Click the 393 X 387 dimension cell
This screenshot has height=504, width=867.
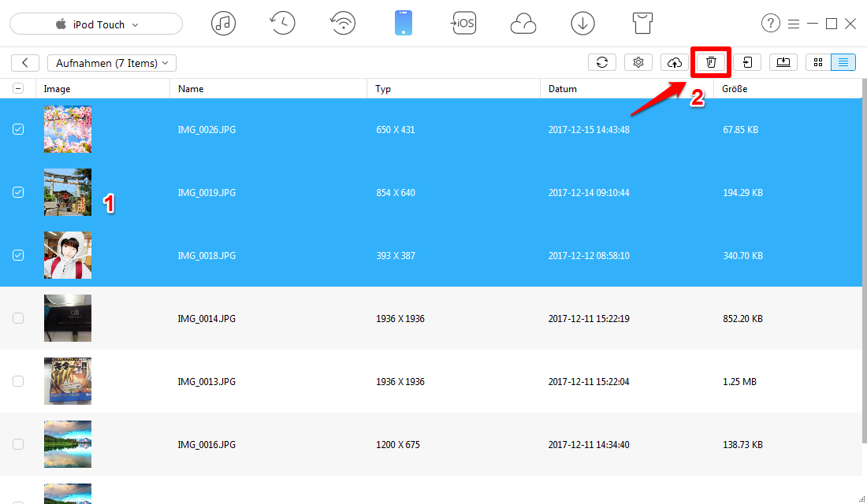pyautogui.click(x=396, y=256)
